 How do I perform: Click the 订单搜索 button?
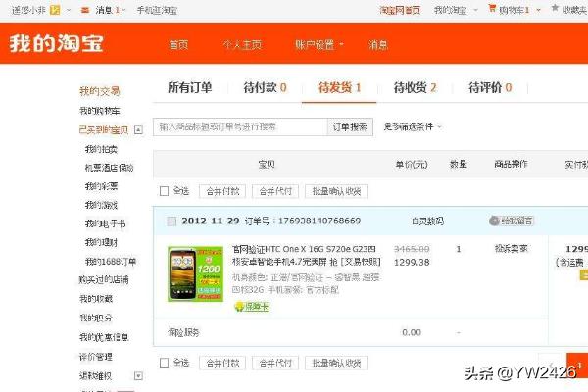(350, 127)
